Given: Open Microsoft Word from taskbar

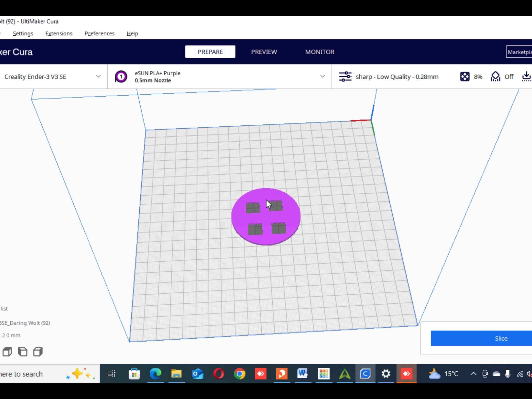Looking at the screenshot, I should tap(302, 374).
